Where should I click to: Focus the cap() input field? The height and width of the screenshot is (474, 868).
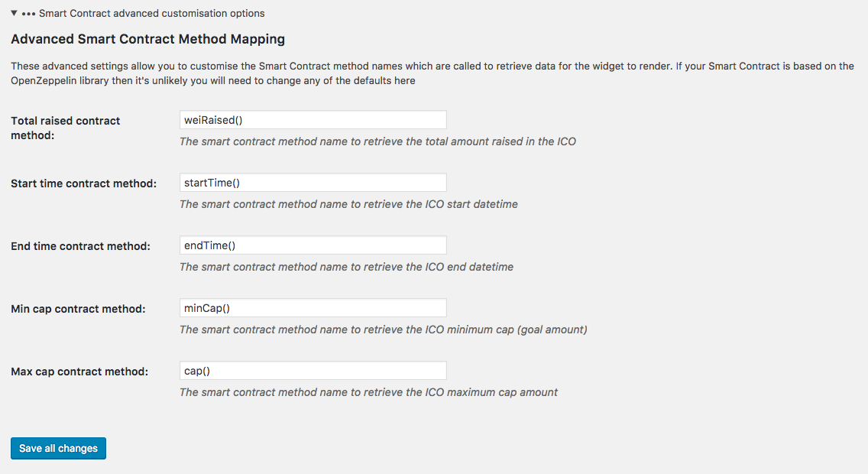(313, 371)
